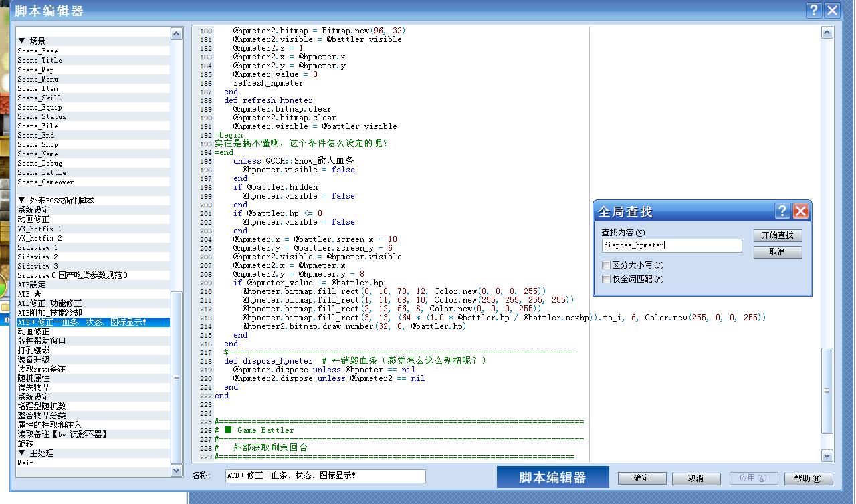Click script list scrollbar up arrow

point(177,34)
